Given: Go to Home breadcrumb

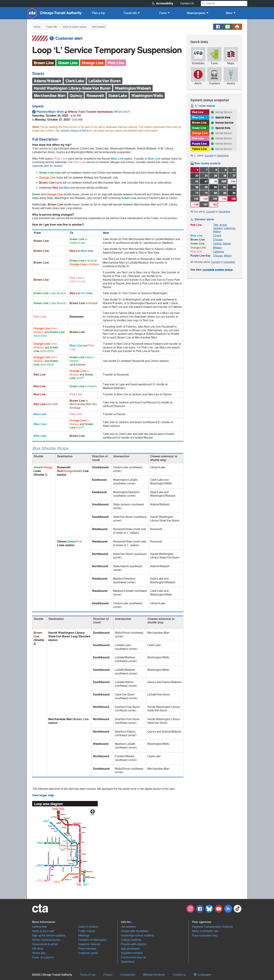Looking at the screenshot, I should [x=37, y=27].
